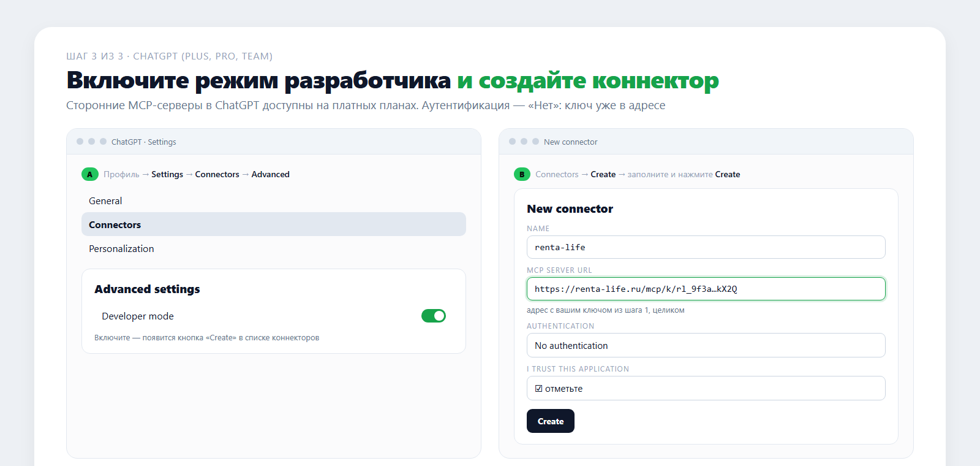This screenshot has width=980, height=466.
Task: Focus the Name field with renta-life
Action: pyautogui.click(x=706, y=247)
